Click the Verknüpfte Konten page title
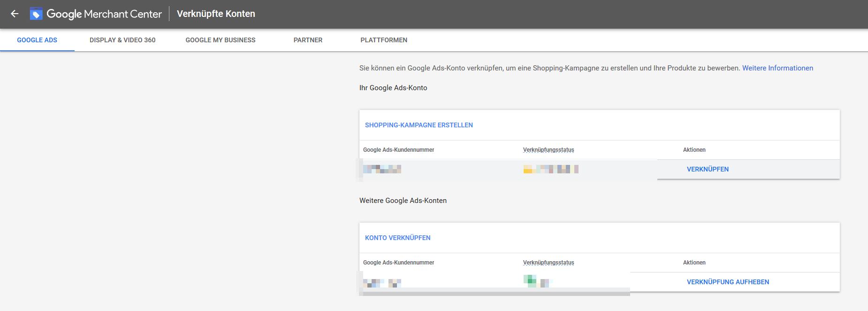The width and height of the screenshot is (868, 311). 216,14
